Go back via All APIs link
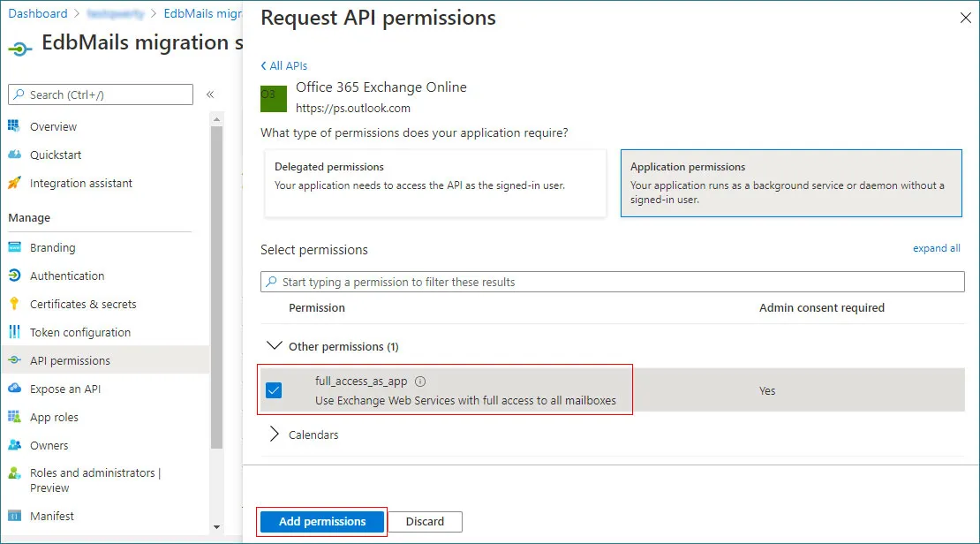The height and width of the screenshot is (544, 980). pyautogui.click(x=283, y=65)
